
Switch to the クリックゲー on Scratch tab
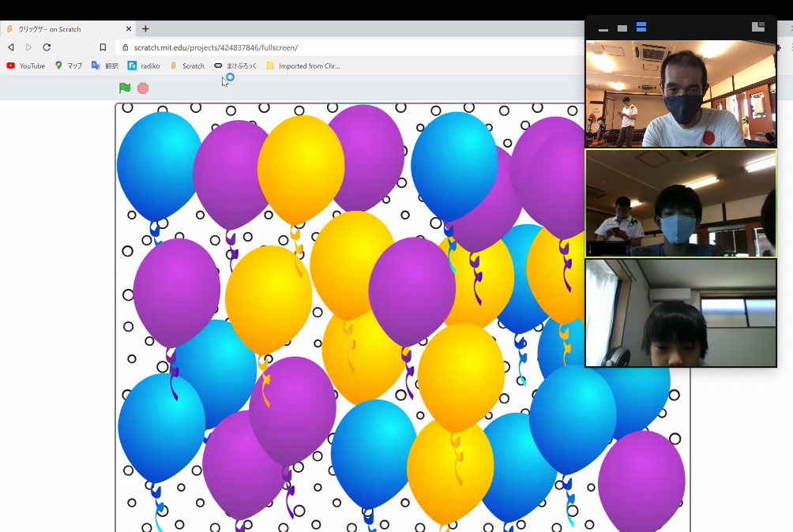click(68, 28)
